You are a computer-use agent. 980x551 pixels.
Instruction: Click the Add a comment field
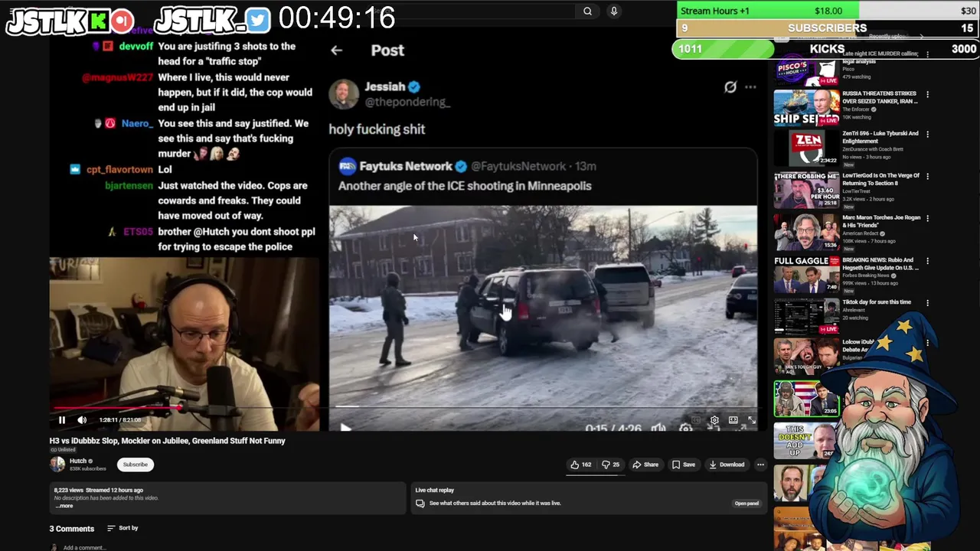click(84, 547)
